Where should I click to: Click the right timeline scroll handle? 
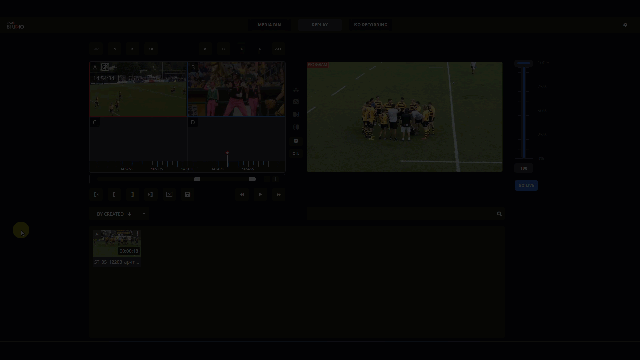point(252,179)
